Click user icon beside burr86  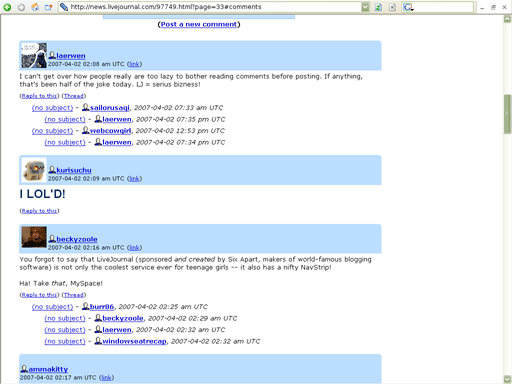[x=86, y=306]
